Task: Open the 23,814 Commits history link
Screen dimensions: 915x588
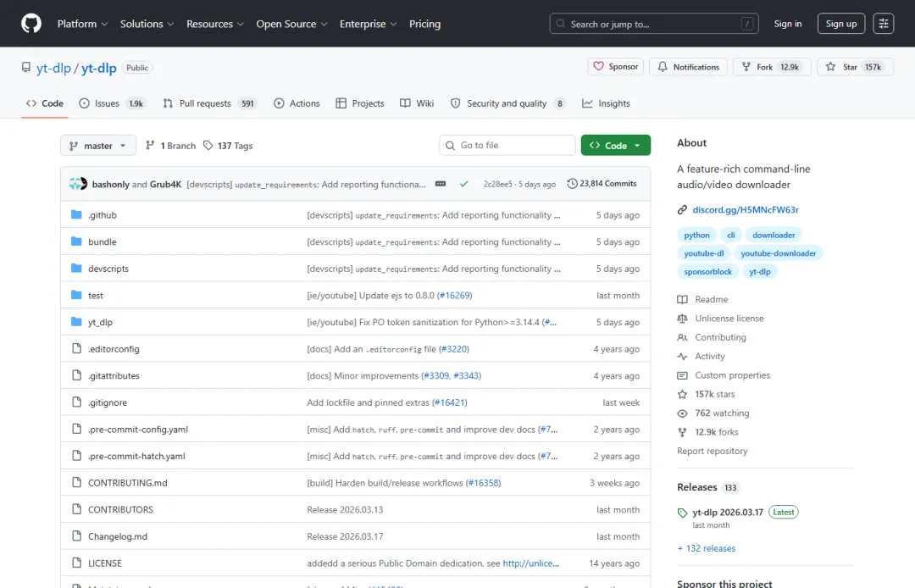Action: click(x=602, y=184)
